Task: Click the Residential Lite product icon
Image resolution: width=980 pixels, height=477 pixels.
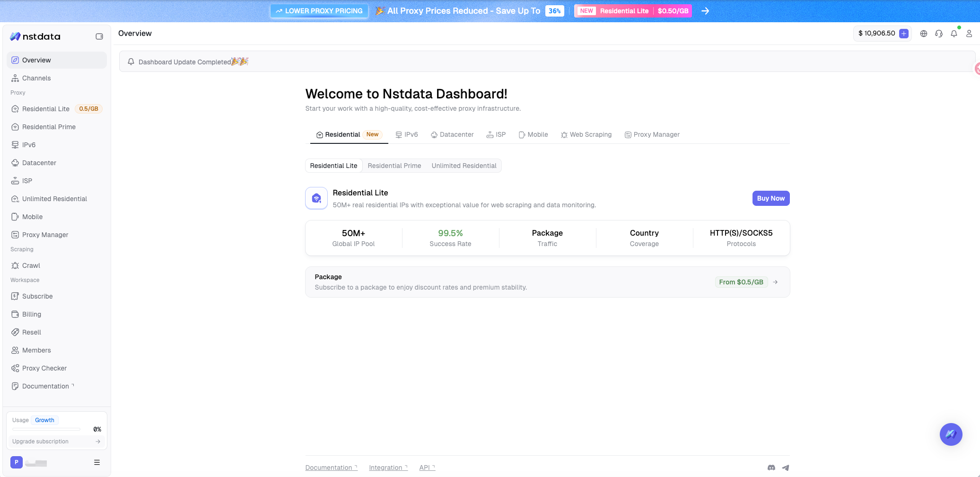Action: [316, 198]
